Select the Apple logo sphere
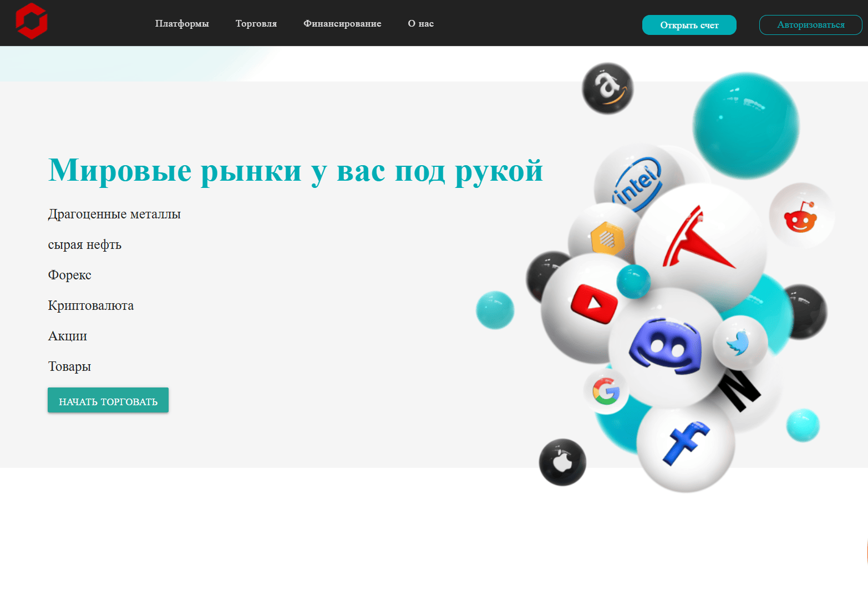Image resolution: width=868 pixels, height=597 pixels. pyautogui.click(x=564, y=463)
